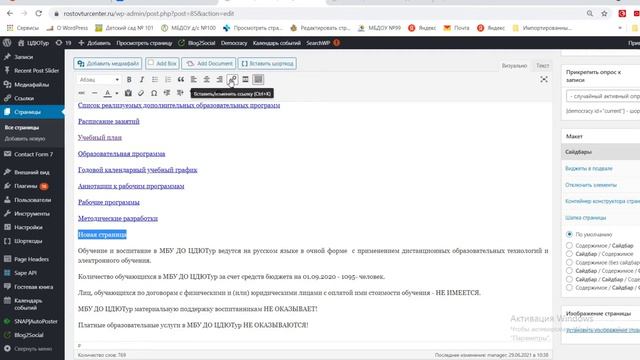
Task: Click the insert/edit link icon
Action: pyautogui.click(x=233, y=80)
